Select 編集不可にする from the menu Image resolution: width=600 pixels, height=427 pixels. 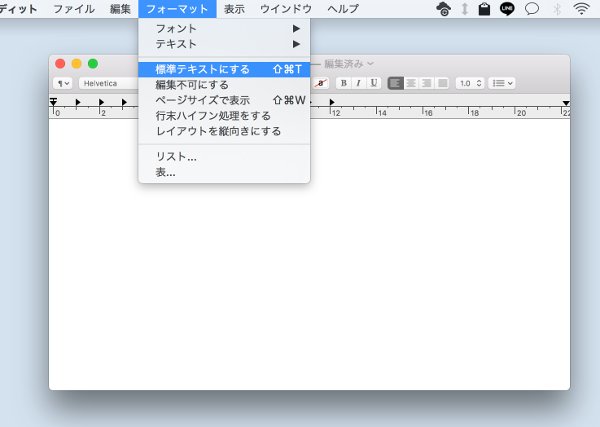tap(224, 85)
